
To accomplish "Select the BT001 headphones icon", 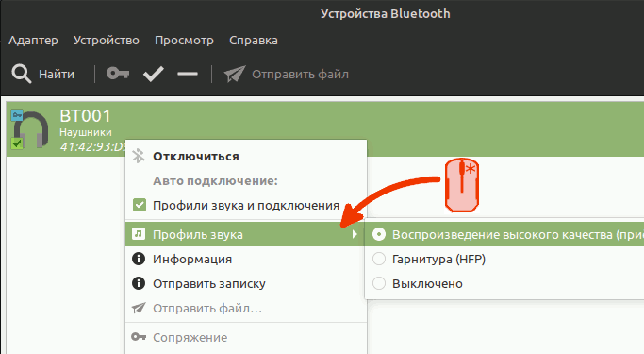I will [x=31, y=129].
